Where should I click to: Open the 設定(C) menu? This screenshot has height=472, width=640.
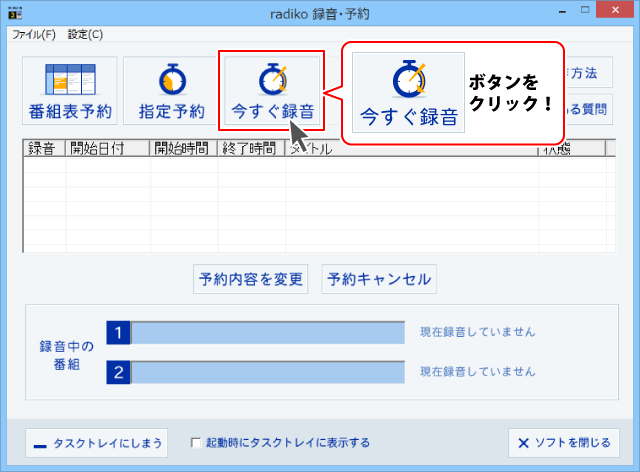coord(85,35)
